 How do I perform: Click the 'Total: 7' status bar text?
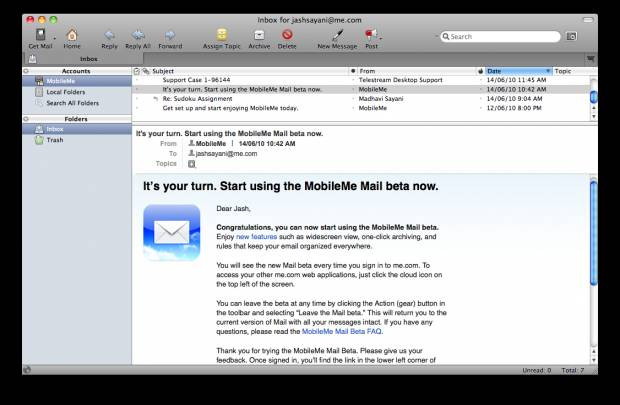(573, 371)
